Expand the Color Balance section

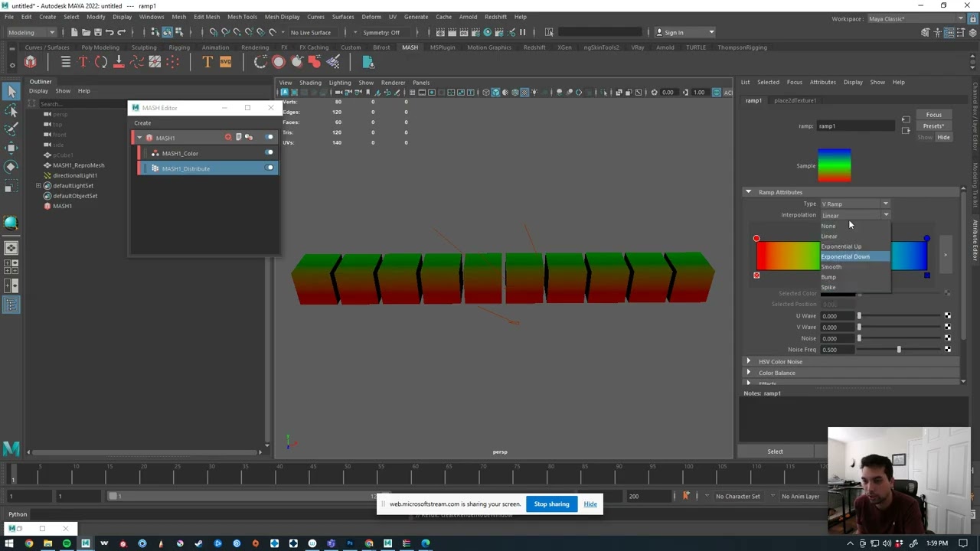tap(749, 373)
